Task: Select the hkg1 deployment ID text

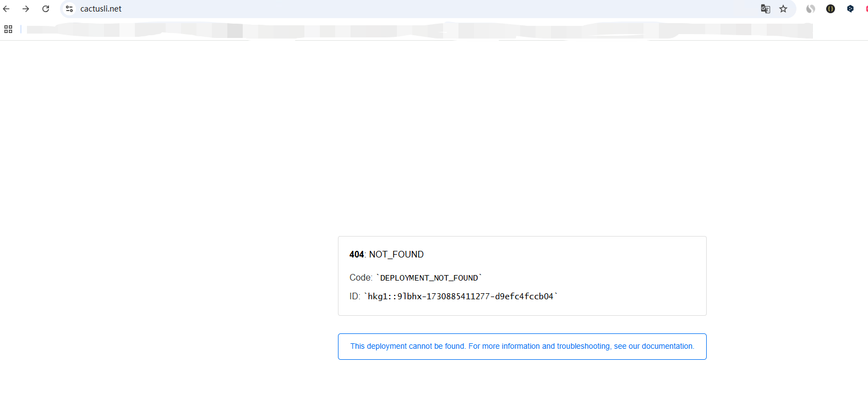Action: click(x=461, y=296)
